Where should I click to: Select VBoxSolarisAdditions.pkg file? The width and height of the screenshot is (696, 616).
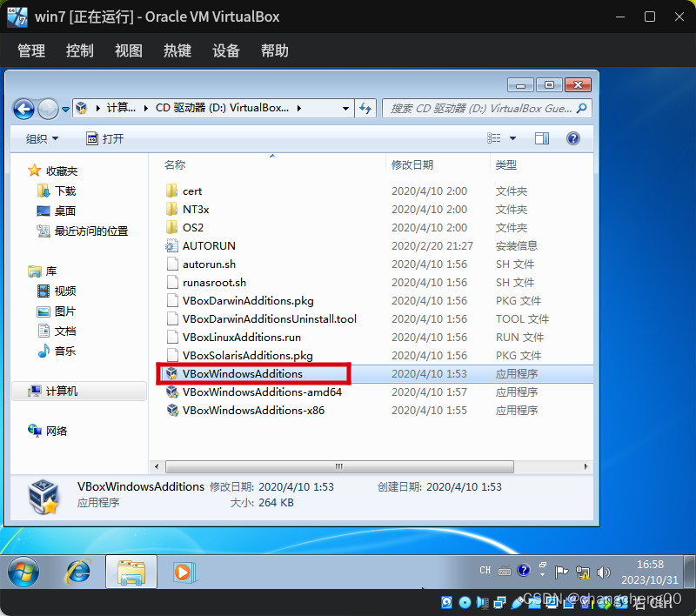coord(248,355)
